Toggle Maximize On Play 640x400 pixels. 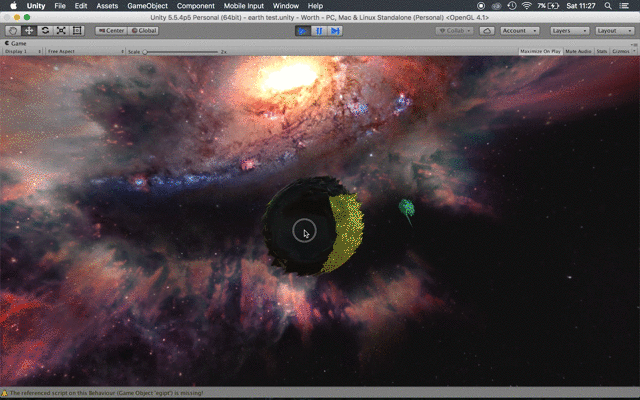click(539, 51)
